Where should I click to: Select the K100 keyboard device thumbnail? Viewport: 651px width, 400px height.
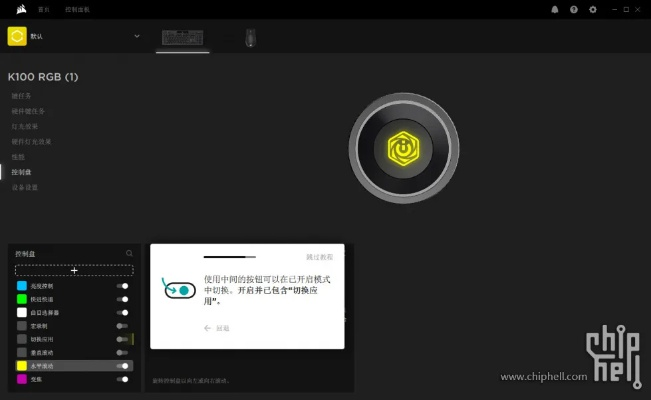pyautogui.click(x=185, y=37)
